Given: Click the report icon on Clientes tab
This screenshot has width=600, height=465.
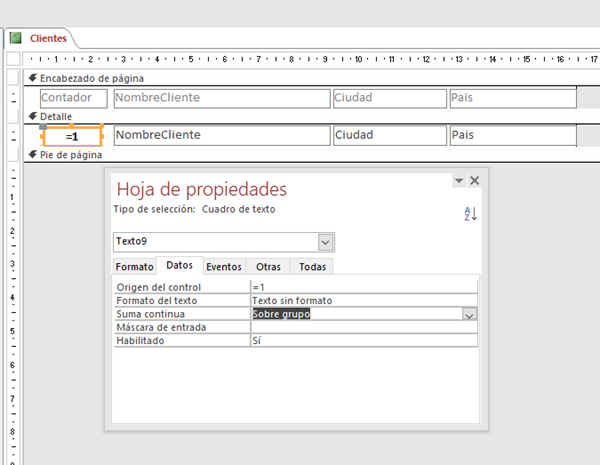Looking at the screenshot, I should pos(16,38).
